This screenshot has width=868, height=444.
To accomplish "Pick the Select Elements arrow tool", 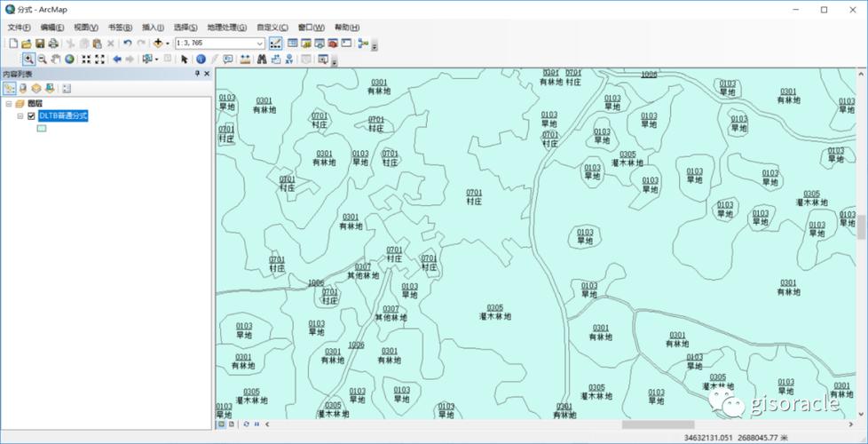I will (184, 59).
